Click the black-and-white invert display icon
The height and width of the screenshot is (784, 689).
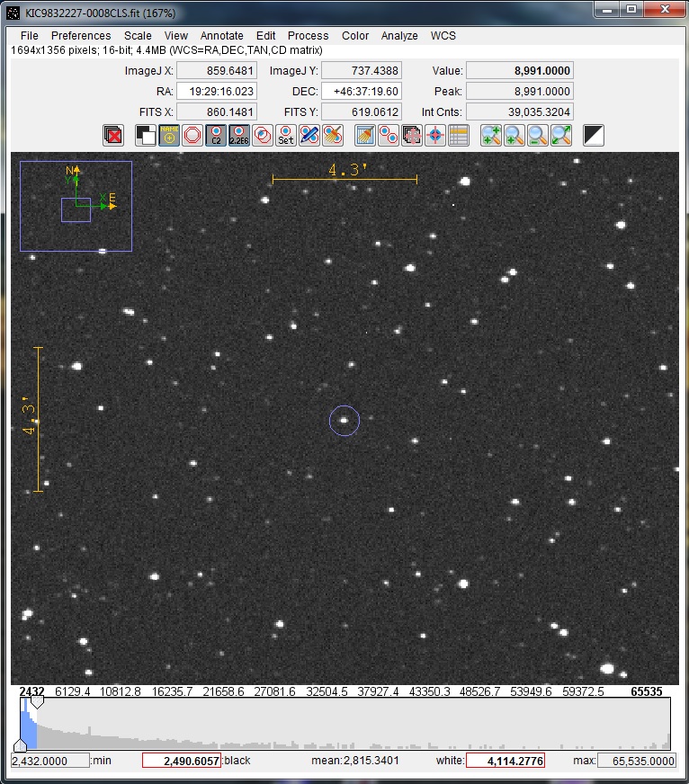(x=145, y=136)
